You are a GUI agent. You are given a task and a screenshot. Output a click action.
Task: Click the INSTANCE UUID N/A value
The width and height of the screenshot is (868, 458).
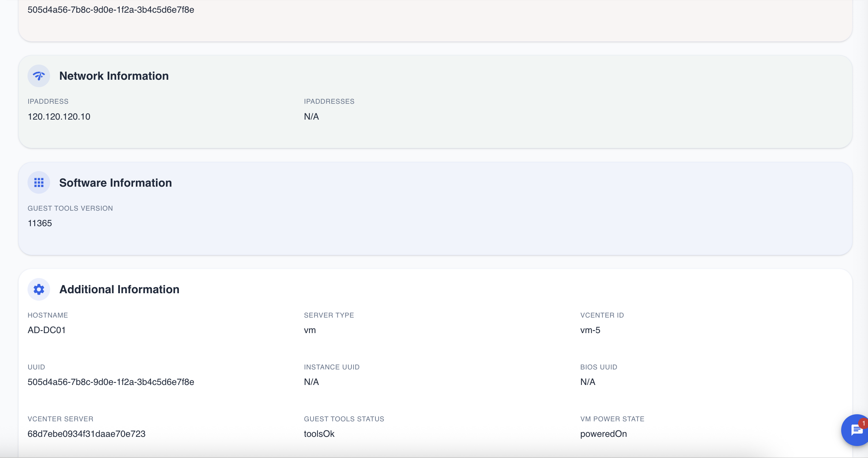click(311, 382)
